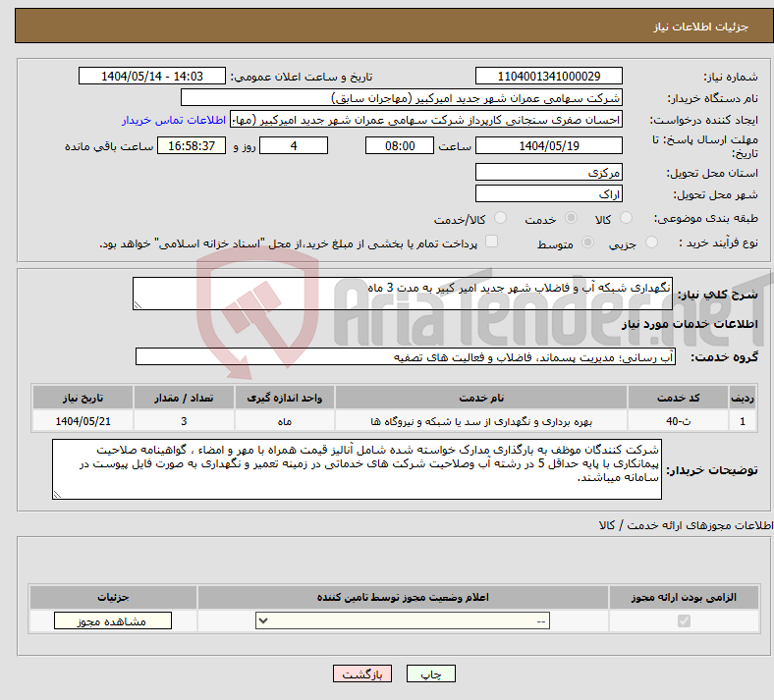
Task: Select the خدمت radio button
Action: pyautogui.click(x=571, y=218)
